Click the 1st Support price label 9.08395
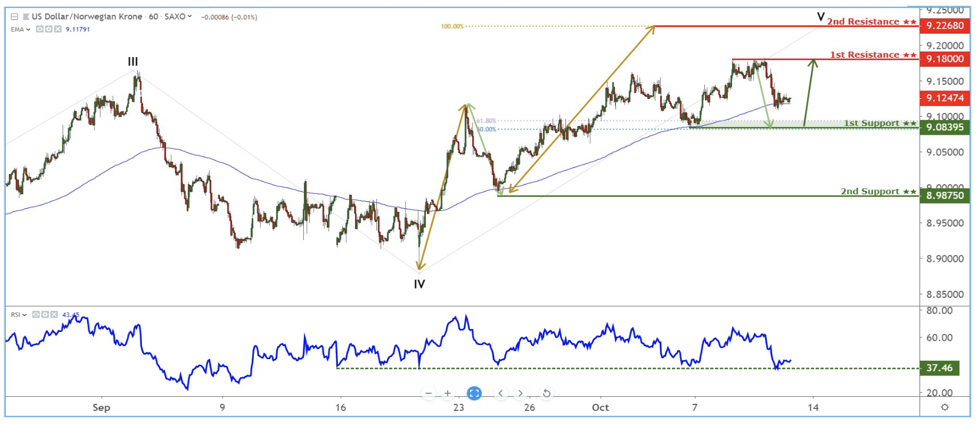980x425 pixels. tap(945, 127)
